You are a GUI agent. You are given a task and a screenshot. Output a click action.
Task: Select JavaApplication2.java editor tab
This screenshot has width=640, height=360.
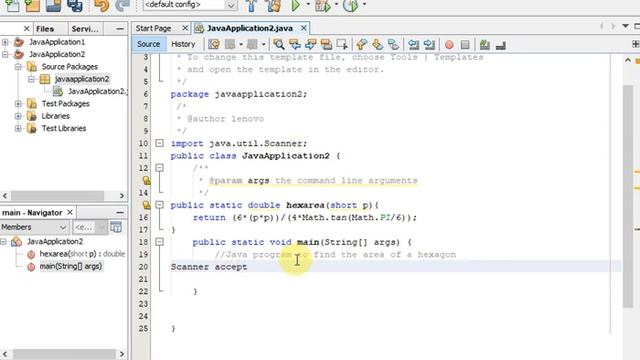tap(249, 28)
